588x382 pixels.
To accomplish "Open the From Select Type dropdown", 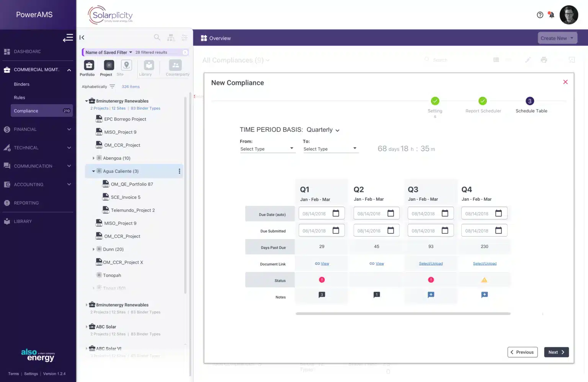I will tap(268, 149).
